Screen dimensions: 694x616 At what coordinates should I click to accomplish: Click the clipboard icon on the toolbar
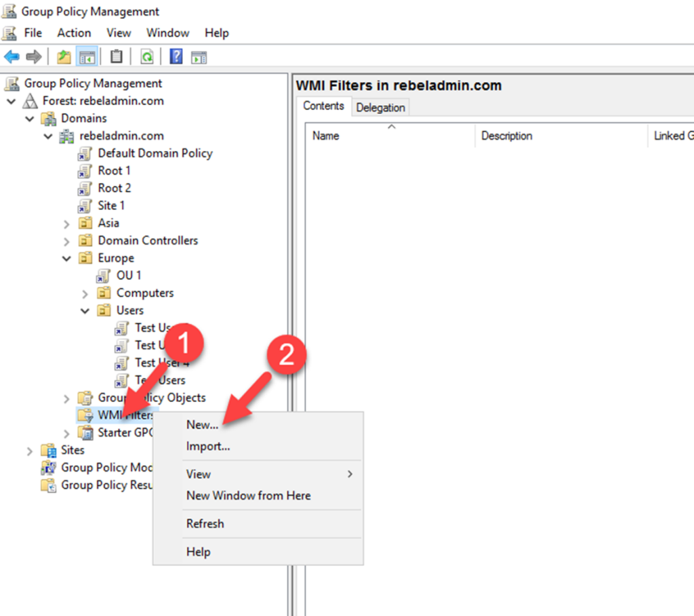(x=115, y=56)
